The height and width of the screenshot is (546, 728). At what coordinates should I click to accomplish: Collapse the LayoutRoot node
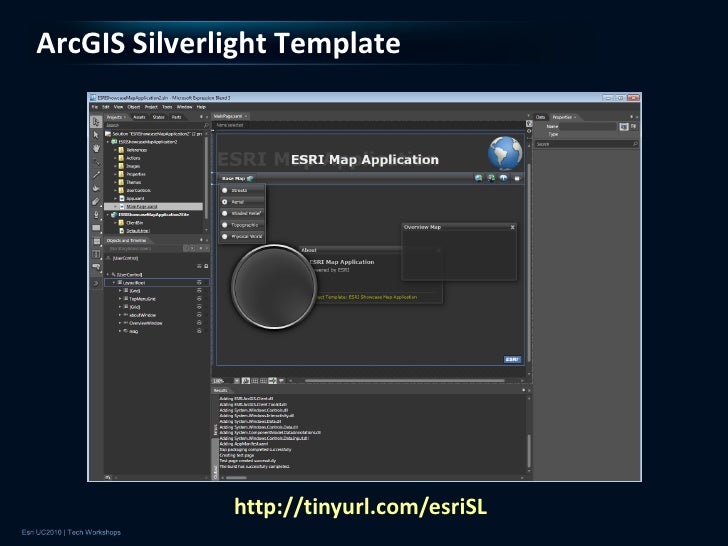[x=114, y=283]
